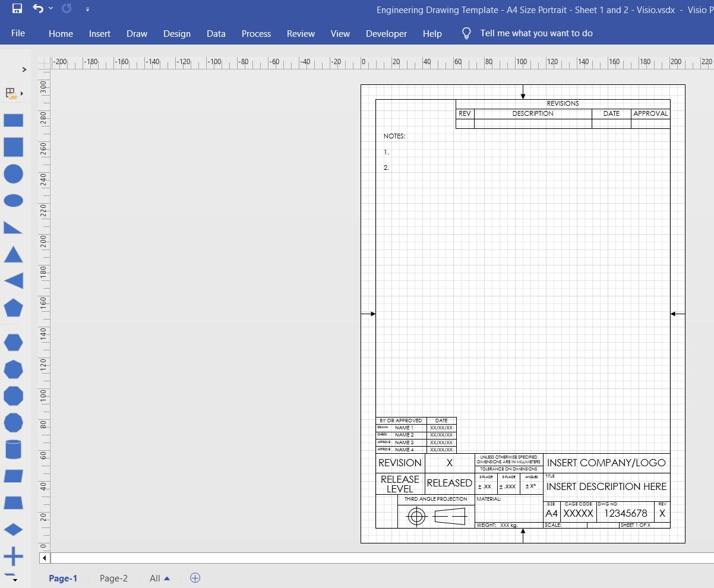This screenshot has width=714, height=588.
Task: Switch to the Page-2 tab
Action: point(113,578)
